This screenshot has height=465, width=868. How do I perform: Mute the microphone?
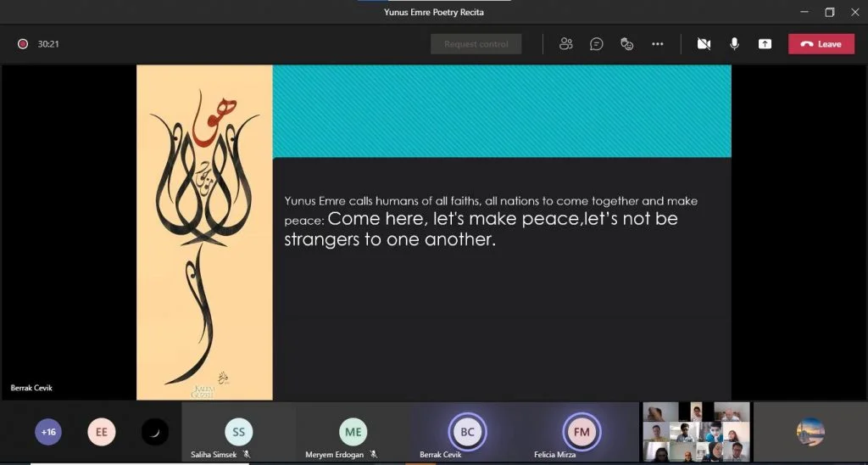click(734, 44)
